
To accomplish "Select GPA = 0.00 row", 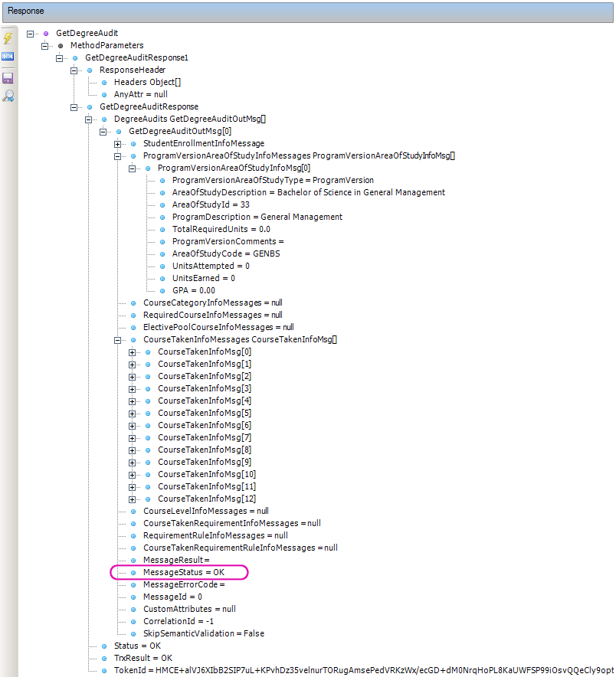I will click(194, 290).
